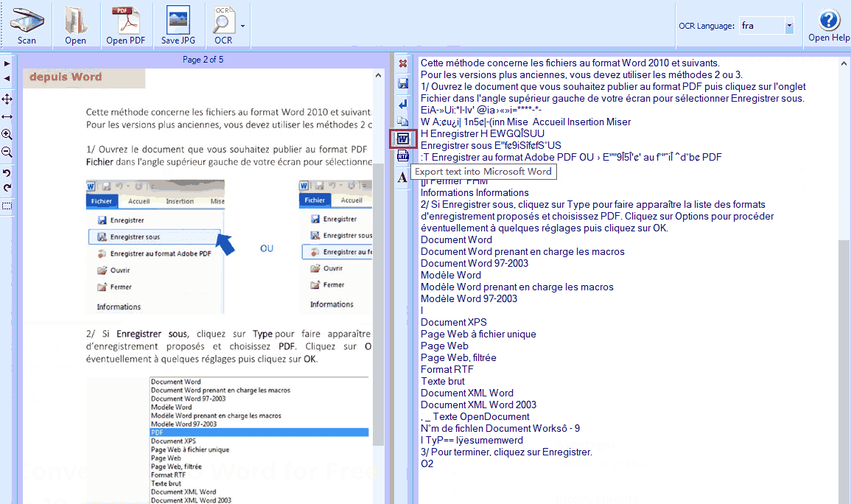Open the font settings A icon
851x504 pixels.
(x=402, y=177)
